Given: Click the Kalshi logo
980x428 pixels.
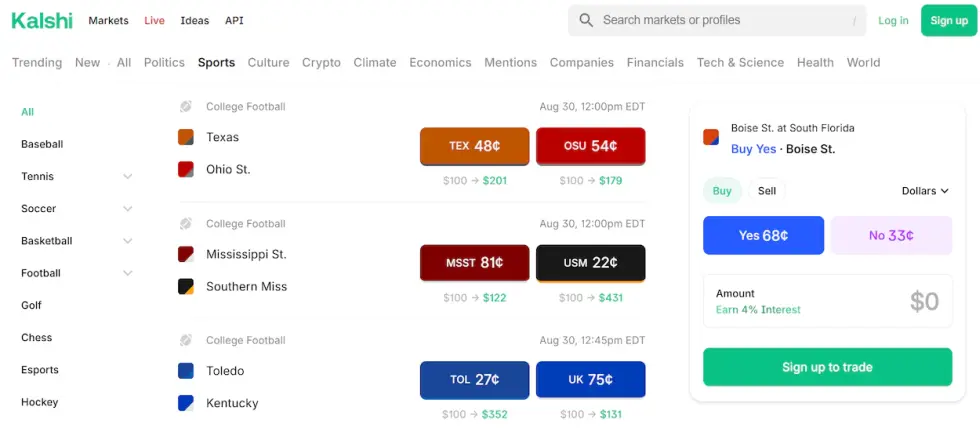Looking at the screenshot, I should [42, 20].
